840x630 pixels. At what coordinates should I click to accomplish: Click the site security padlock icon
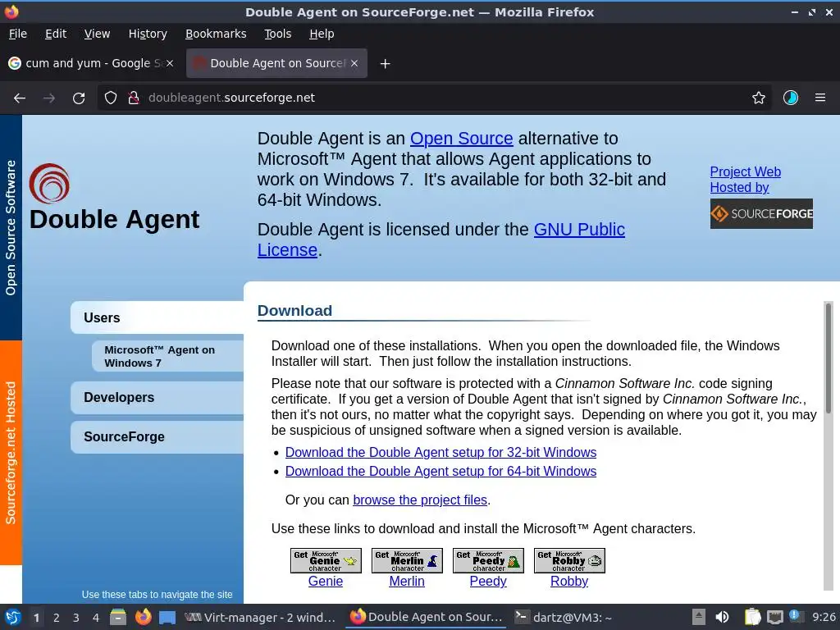click(x=134, y=98)
